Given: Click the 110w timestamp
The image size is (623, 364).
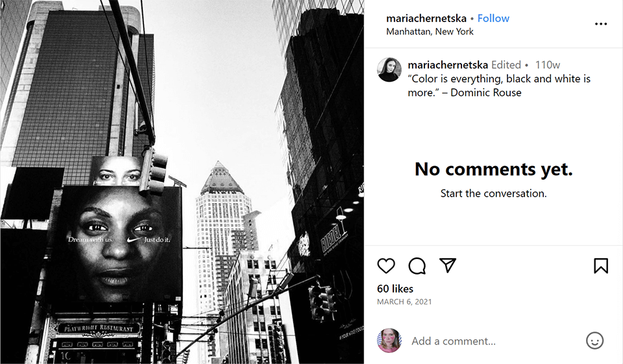Looking at the screenshot, I should (547, 65).
